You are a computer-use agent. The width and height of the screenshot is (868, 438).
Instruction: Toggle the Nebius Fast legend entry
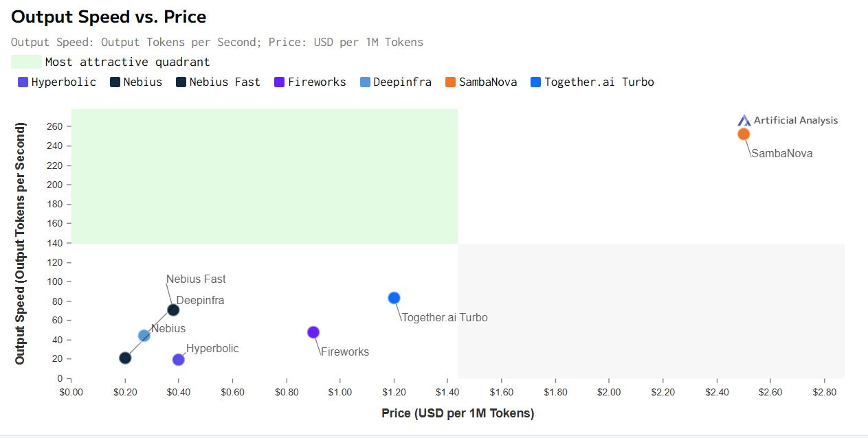[225, 82]
